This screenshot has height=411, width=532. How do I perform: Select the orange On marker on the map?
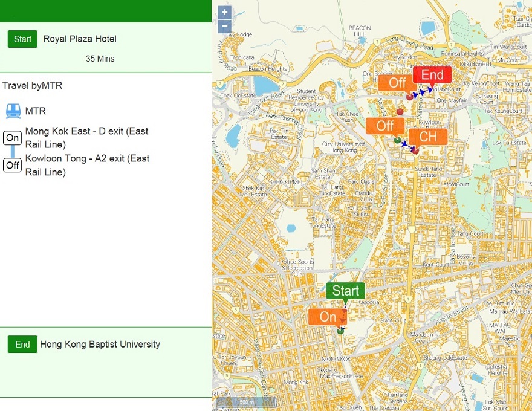pyautogui.click(x=328, y=317)
